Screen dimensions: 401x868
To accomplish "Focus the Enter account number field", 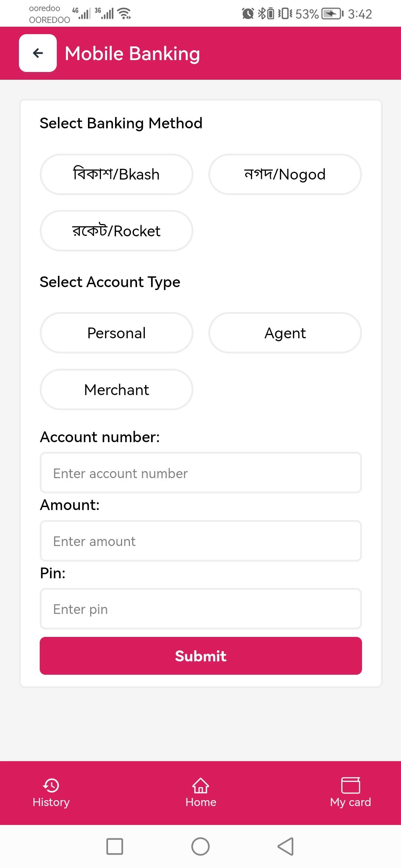I will pyautogui.click(x=201, y=473).
